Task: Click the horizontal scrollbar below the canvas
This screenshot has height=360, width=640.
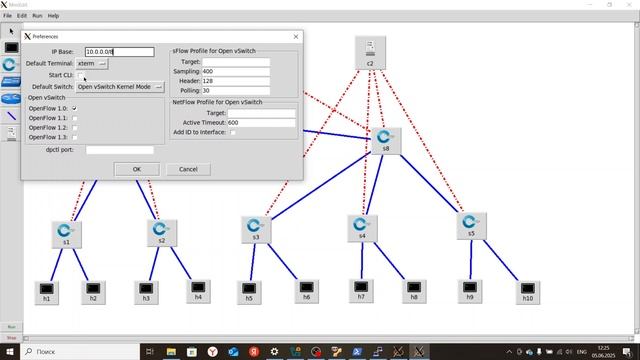Action: tap(329, 338)
